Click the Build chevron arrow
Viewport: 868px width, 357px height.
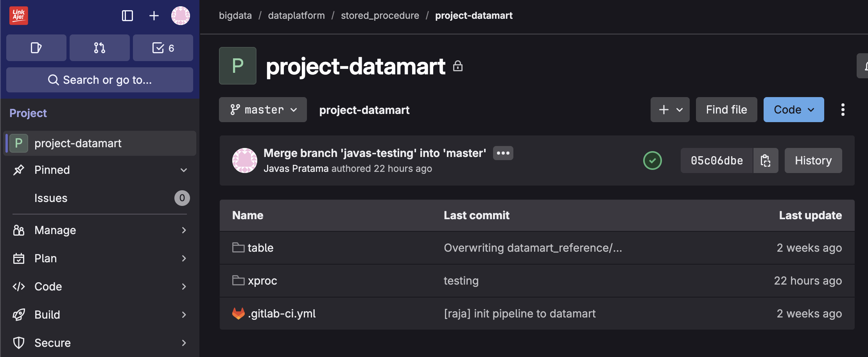click(x=184, y=315)
